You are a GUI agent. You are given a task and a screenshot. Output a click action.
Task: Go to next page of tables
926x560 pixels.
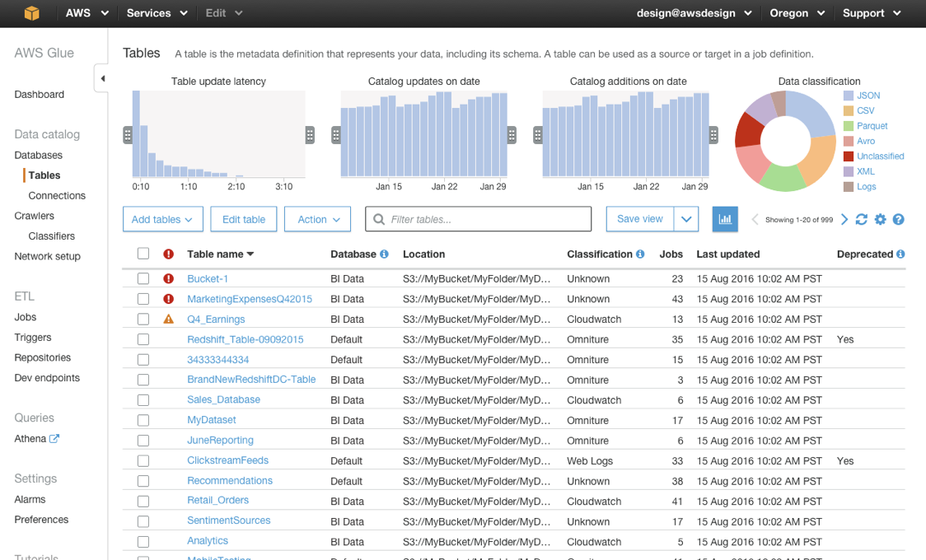(x=844, y=220)
